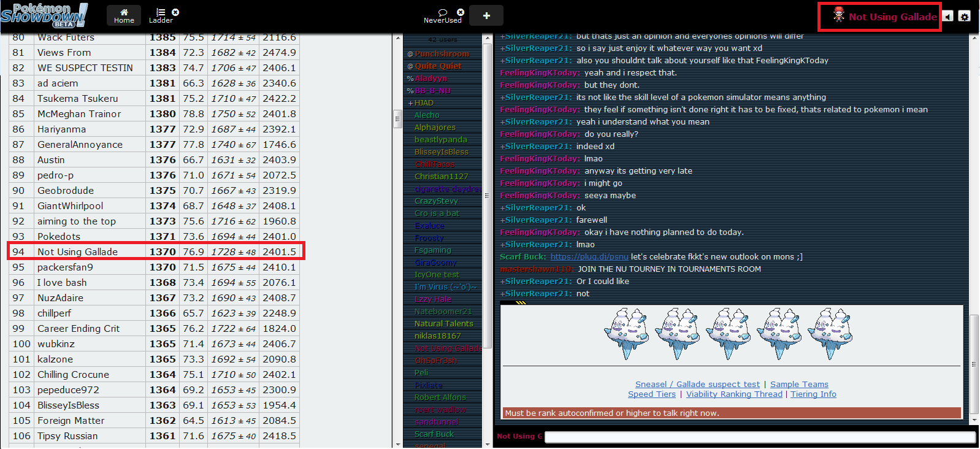Image resolution: width=980 pixels, height=449 pixels.
Task: Open the Sneasel / Gallade suspect test link
Action: (x=697, y=385)
